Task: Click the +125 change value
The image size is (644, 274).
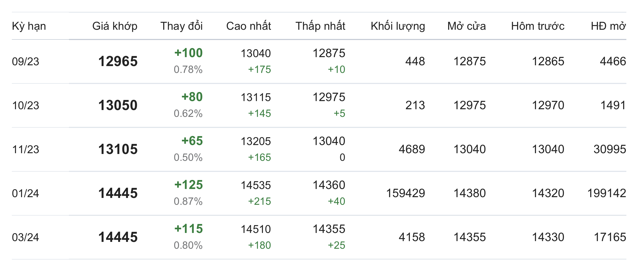Action: [x=189, y=185]
